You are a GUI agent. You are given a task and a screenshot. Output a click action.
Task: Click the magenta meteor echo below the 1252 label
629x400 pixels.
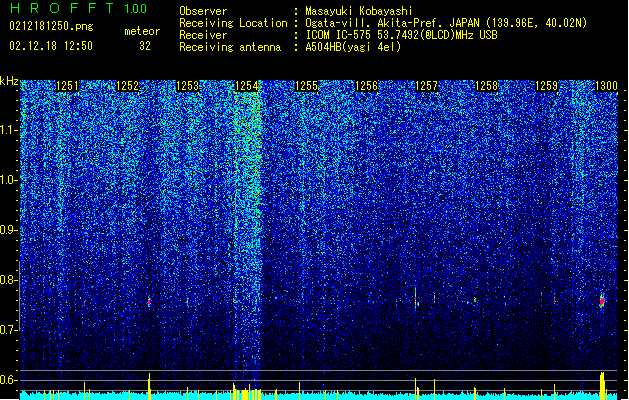149,302
